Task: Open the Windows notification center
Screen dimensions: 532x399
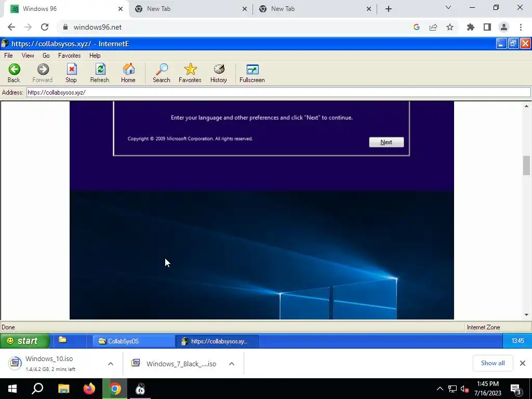Action: 516,390
